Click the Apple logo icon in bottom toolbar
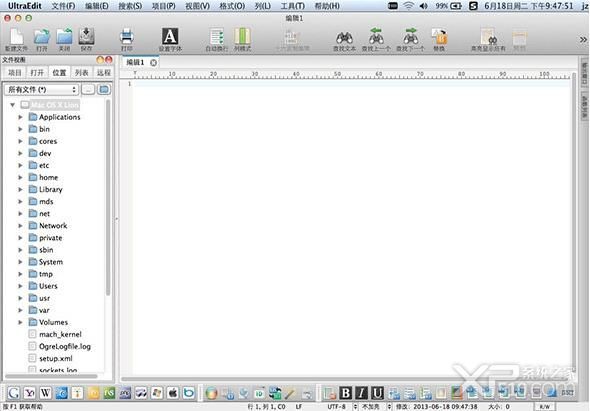The image size is (590, 411). pos(173,393)
